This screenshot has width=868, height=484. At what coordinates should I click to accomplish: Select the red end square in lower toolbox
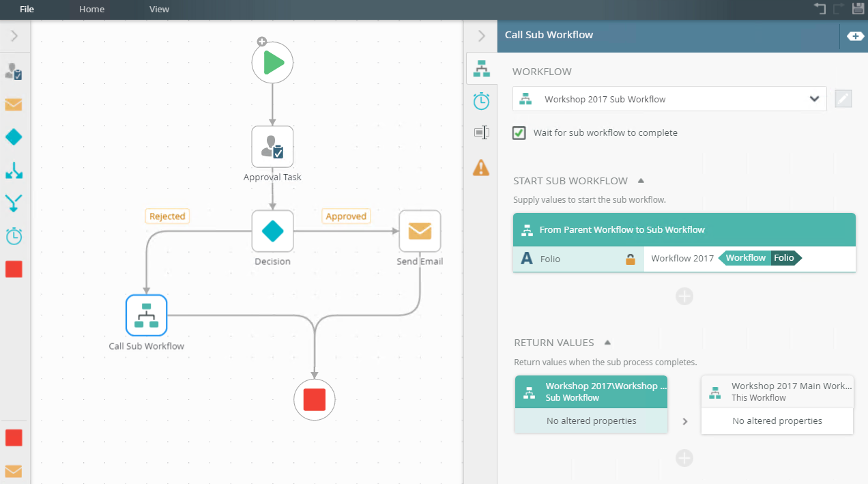pos(14,438)
